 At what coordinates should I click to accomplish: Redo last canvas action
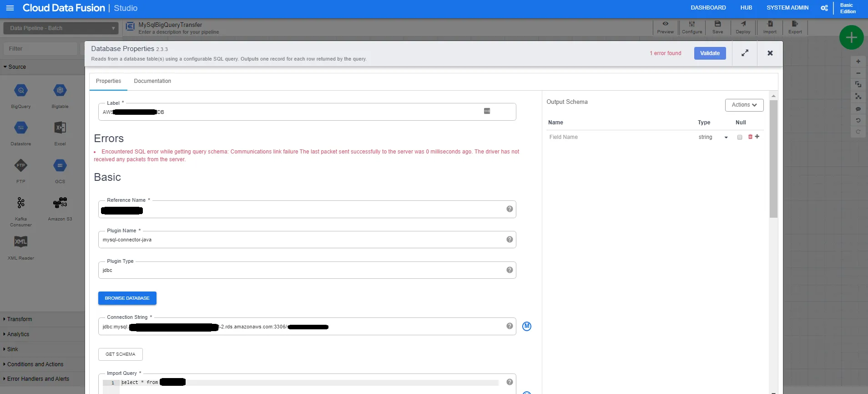click(858, 132)
